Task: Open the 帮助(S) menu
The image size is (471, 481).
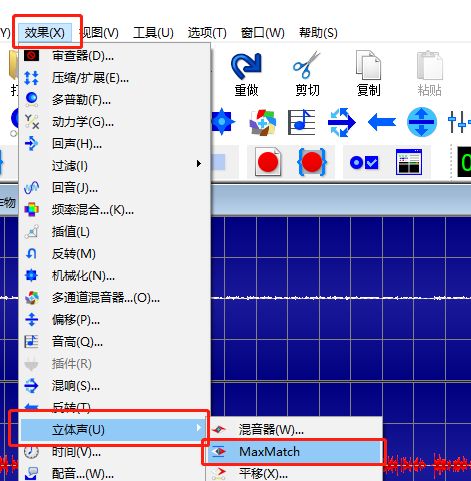Action: click(318, 33)
